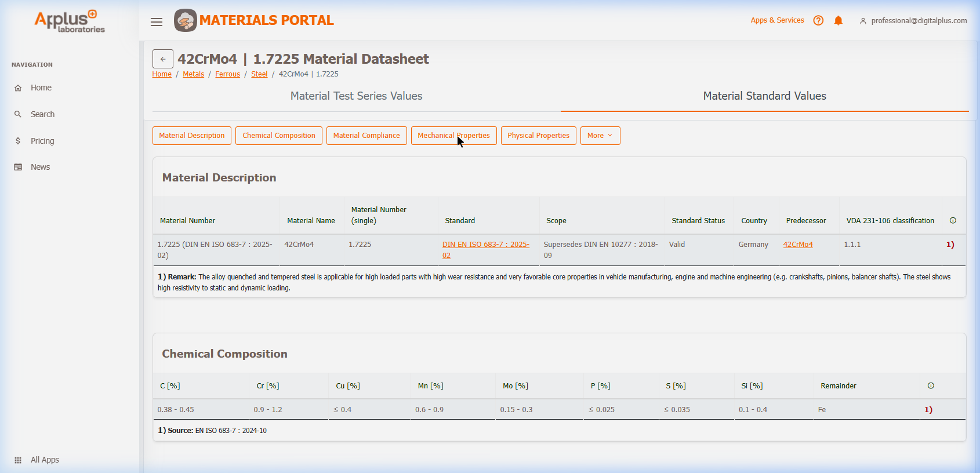Open the notifications bell icon

(838, 20)
